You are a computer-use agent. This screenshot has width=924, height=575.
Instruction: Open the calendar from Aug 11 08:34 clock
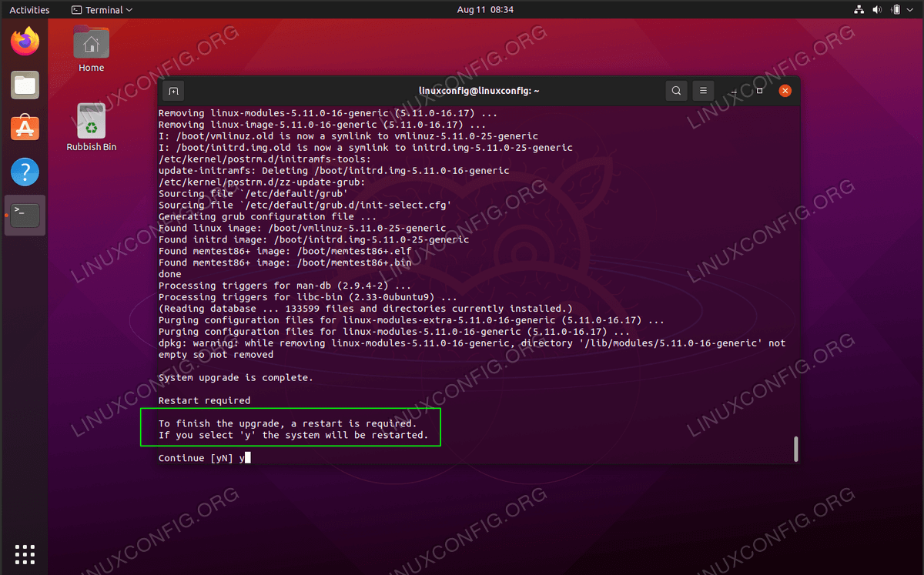click(484, 10)
